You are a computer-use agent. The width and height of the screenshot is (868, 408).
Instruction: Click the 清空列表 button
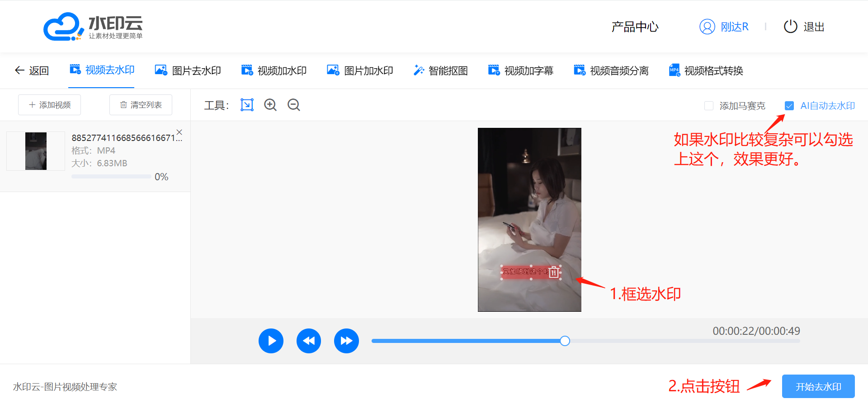coord(141,105)
